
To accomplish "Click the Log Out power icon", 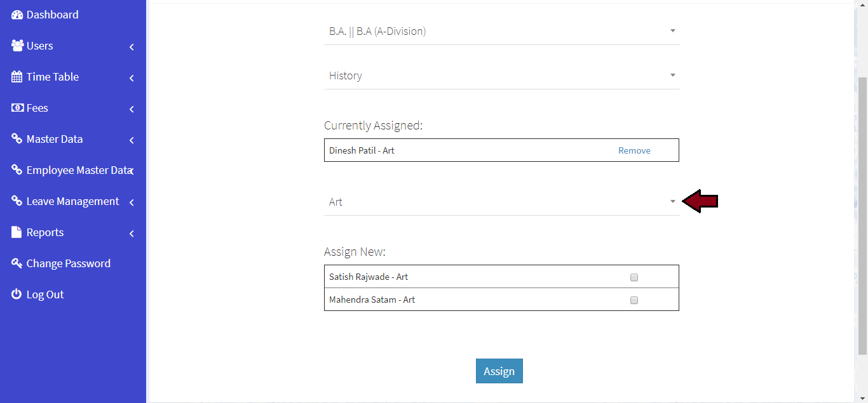I will click(x=17, y=294).
